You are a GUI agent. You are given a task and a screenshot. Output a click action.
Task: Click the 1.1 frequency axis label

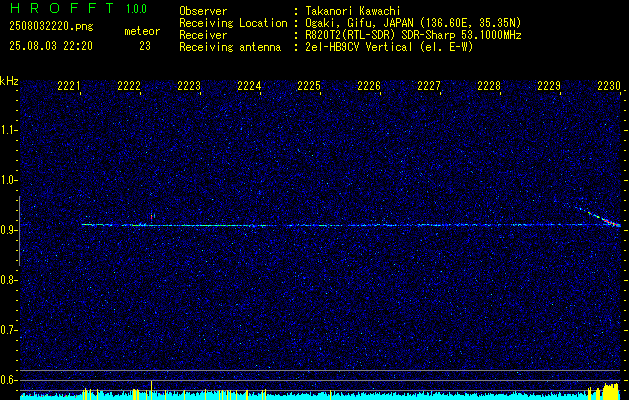click(x=7, y=130)
